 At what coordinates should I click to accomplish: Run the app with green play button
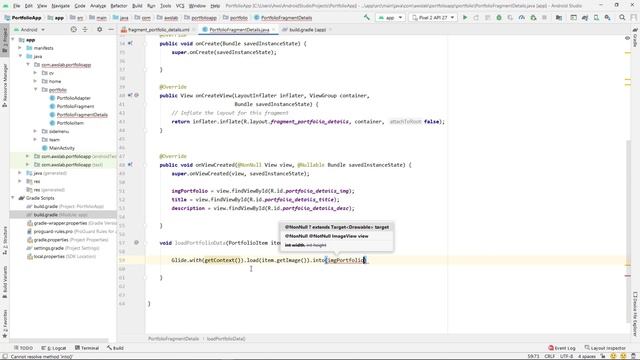tap(464, 18)
